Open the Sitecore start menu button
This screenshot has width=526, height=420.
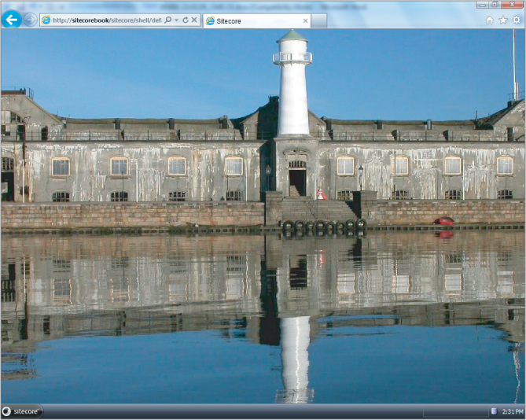point(21,411)
